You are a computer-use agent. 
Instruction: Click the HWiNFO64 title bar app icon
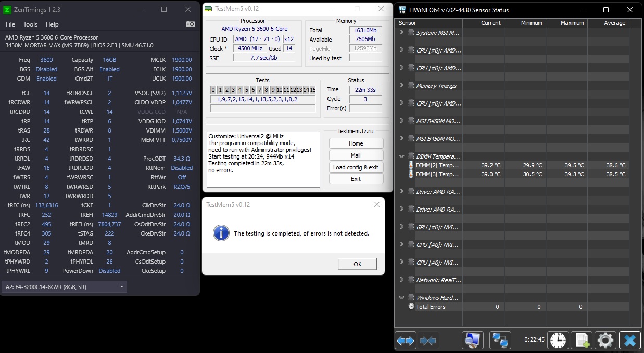[x=403, y=10]
